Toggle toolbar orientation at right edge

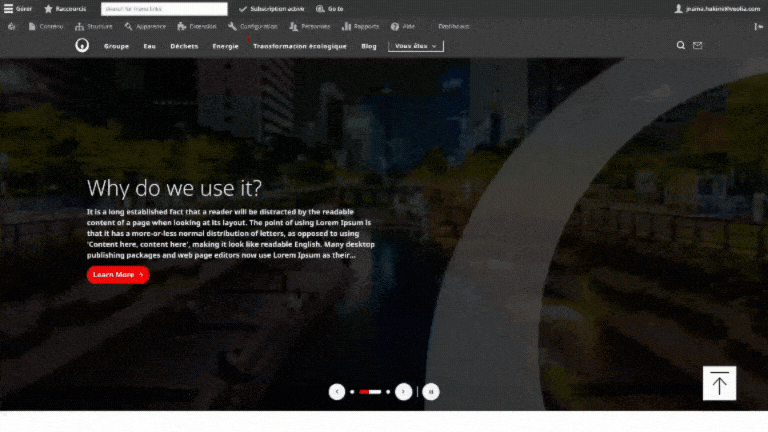point(758,26)
